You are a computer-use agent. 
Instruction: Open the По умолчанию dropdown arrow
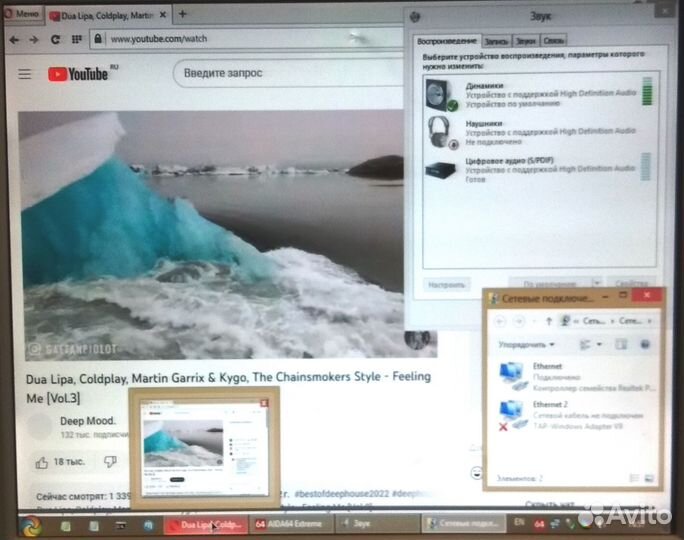596,284
